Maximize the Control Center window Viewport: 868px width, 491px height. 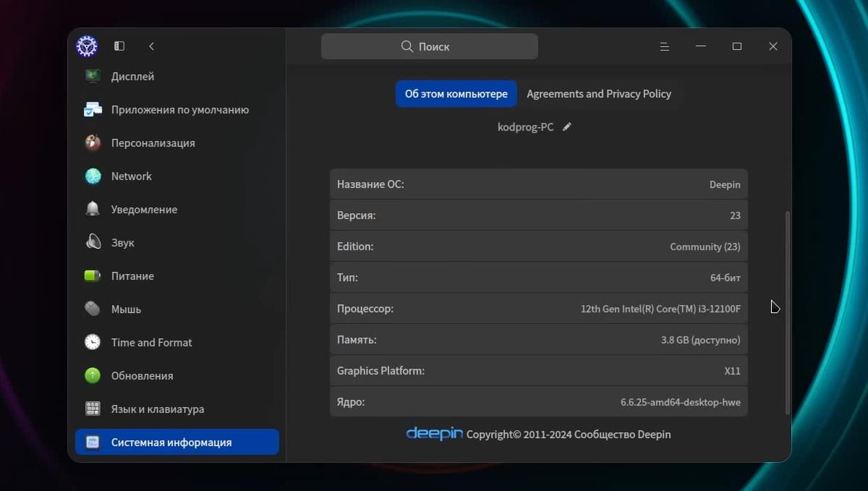coord(737,46)
